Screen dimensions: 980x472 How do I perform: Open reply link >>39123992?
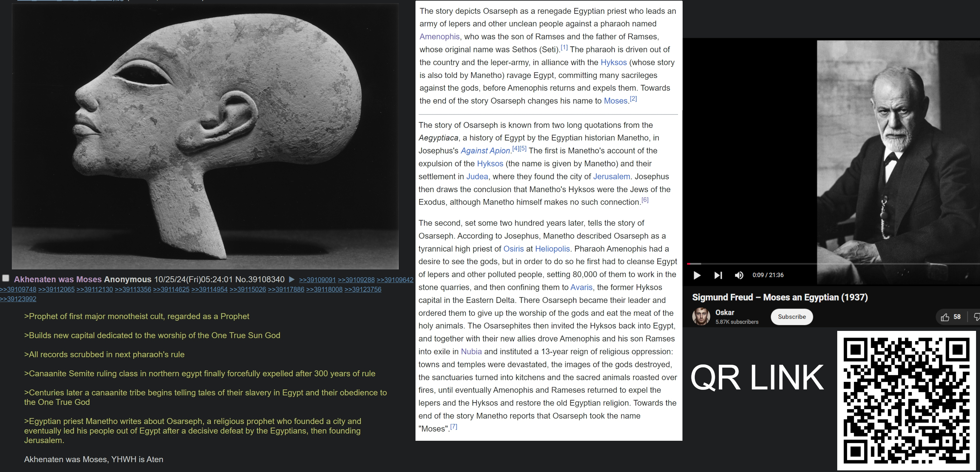point(18,299)
